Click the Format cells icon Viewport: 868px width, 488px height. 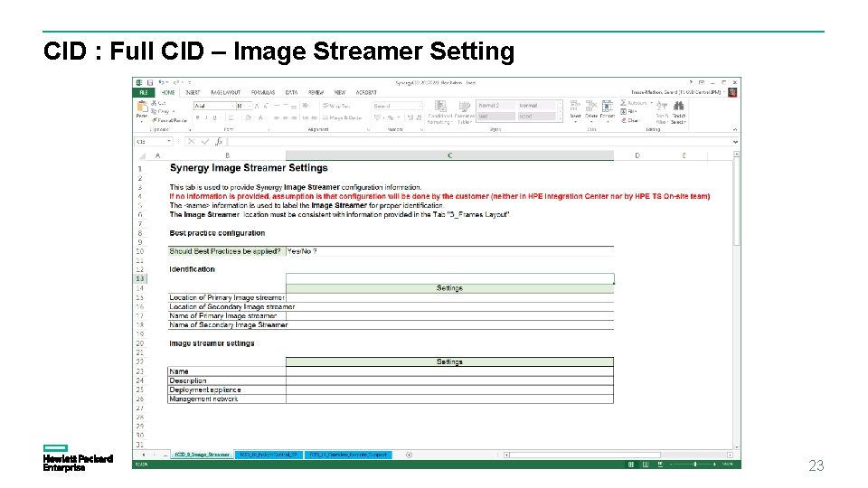click(608, 106)
